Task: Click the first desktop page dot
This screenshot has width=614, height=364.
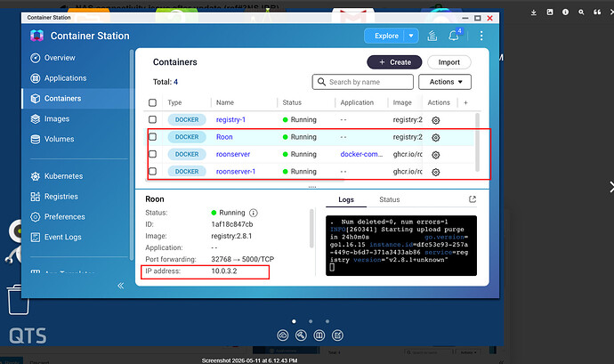Action: click(294, 321)
